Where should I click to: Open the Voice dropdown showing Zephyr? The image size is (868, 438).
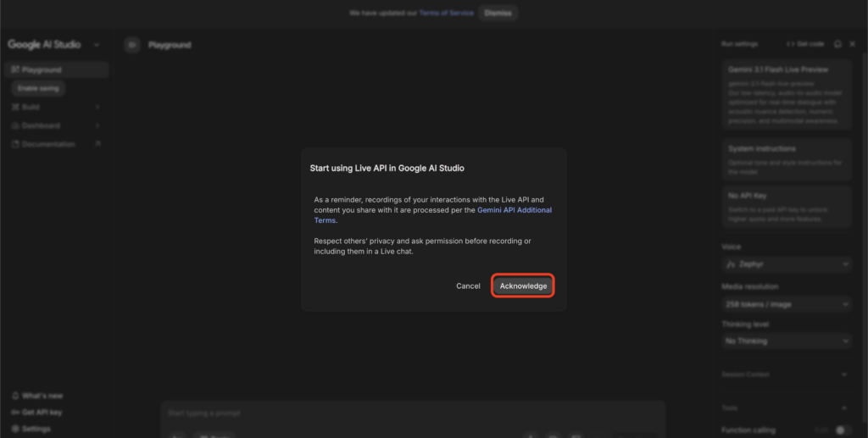[787, 264]
